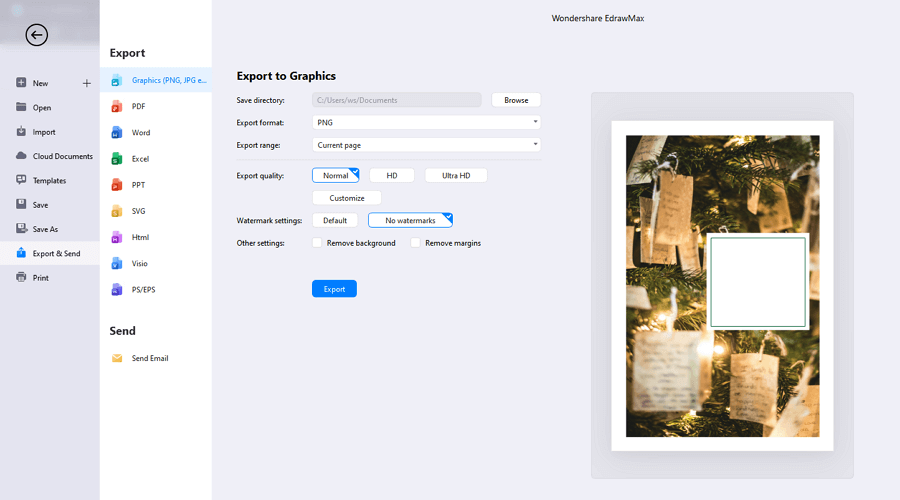This screenshot has height=500, width=900.
Task: Click the Browse button
Action: point(516,100)
